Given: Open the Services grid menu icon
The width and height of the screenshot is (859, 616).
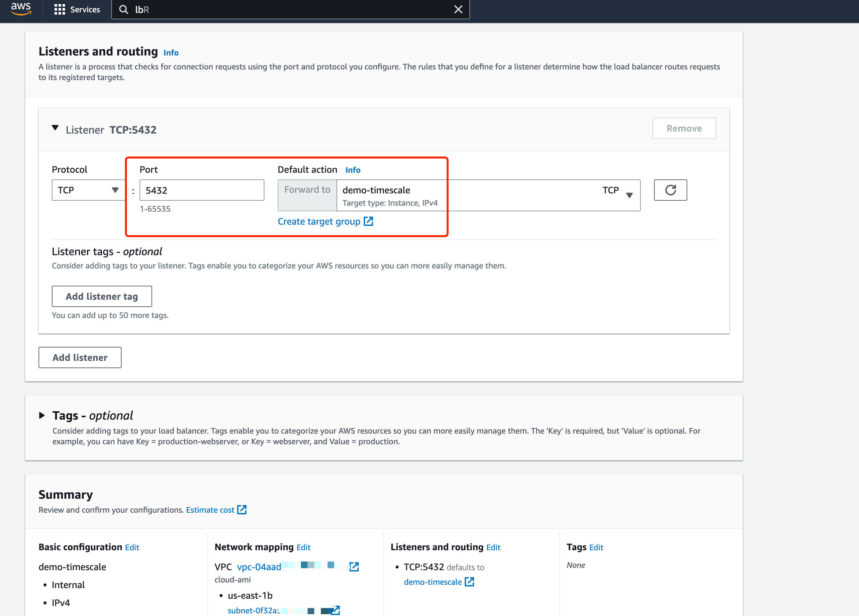Looking at the screenshot, I should (x=59, y=10).
